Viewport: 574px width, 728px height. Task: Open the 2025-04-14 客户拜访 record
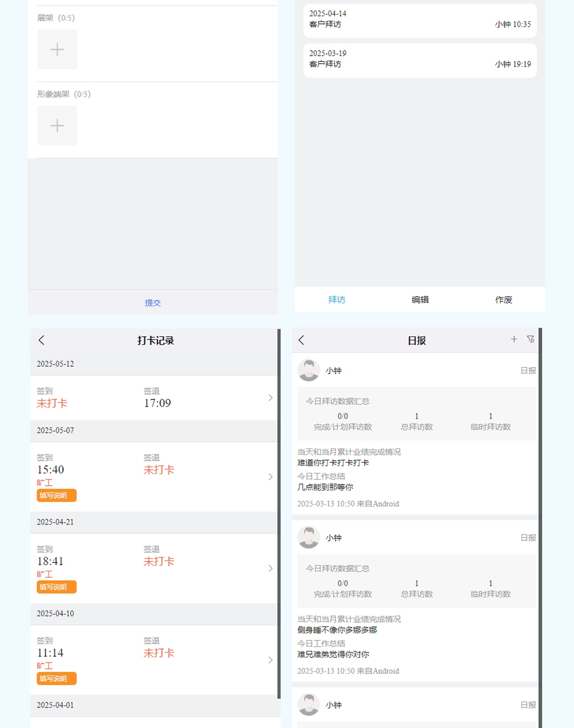pyautogui.click(x=420, y=19)
